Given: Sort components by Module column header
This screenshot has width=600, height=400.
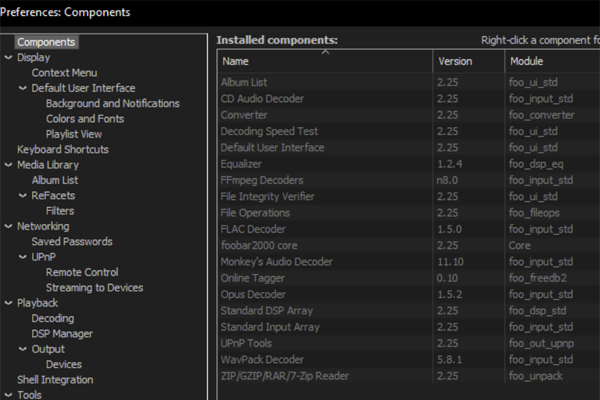Looking at the screenshot, I should click(x=553, y=61).
